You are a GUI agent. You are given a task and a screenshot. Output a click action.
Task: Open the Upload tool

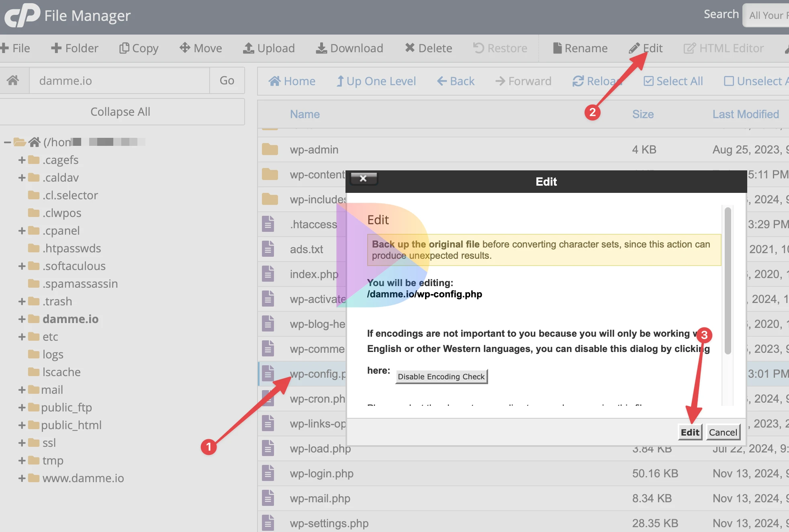(269, 48)
